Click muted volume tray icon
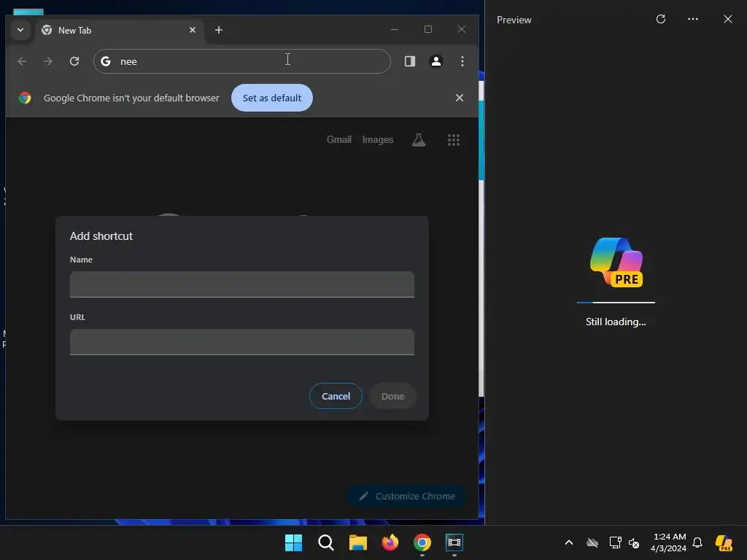The image size is (747, 560). [x=634, y=542]
